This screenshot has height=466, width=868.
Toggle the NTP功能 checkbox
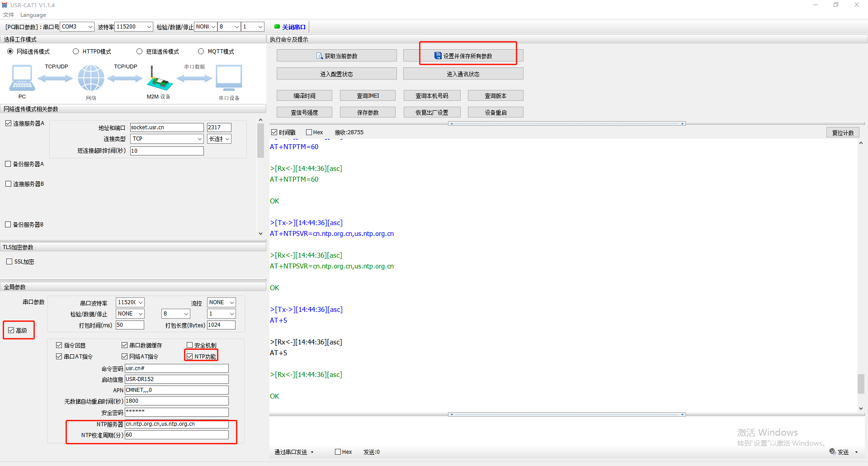click(190, 356)
